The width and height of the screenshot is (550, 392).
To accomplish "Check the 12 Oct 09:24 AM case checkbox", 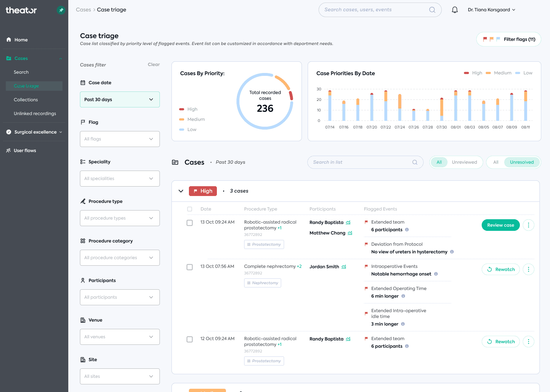I will click(190, 339).
